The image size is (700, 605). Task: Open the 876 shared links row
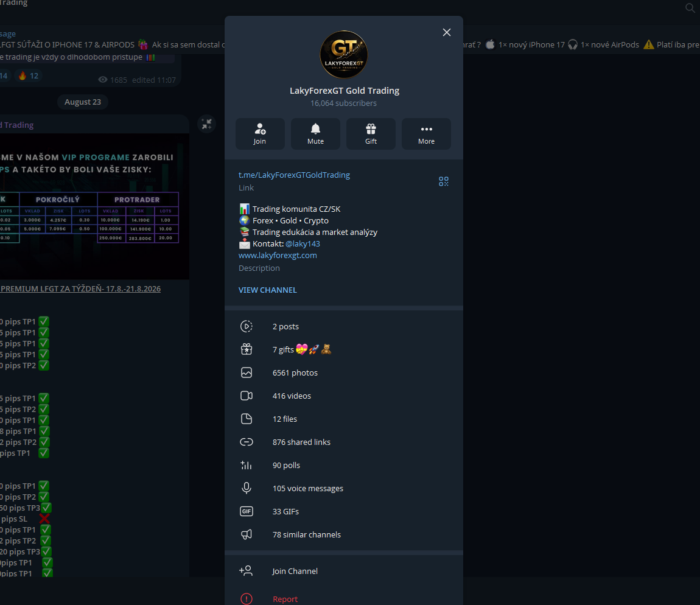coord(344,442)
